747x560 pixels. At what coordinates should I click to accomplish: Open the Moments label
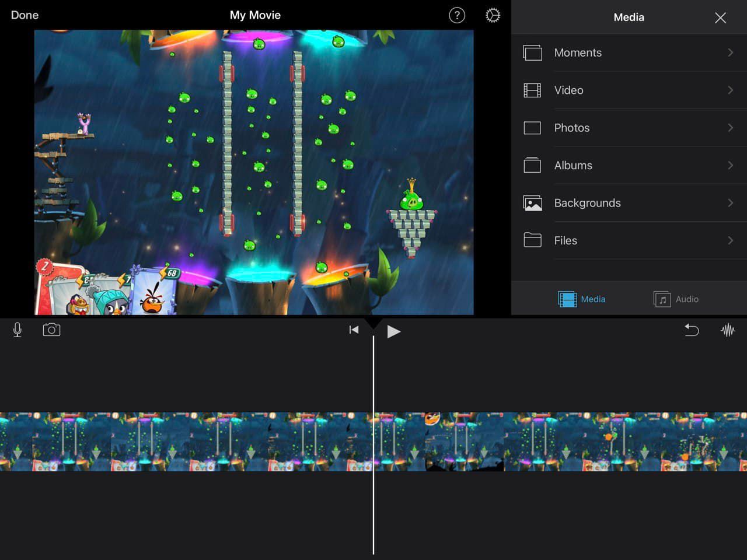click(578, 52)
